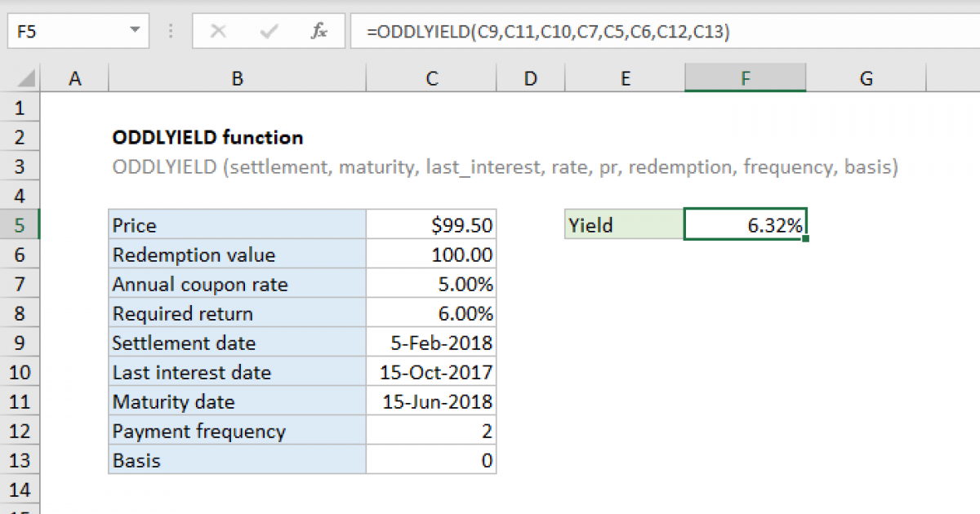Click the fill handle on cell F5
Viewport: 980px width, 514px height.
point(806,240)
